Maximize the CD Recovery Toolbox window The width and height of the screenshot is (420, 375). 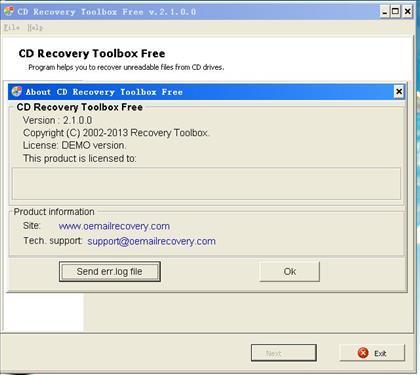click(x=395, y=12)
